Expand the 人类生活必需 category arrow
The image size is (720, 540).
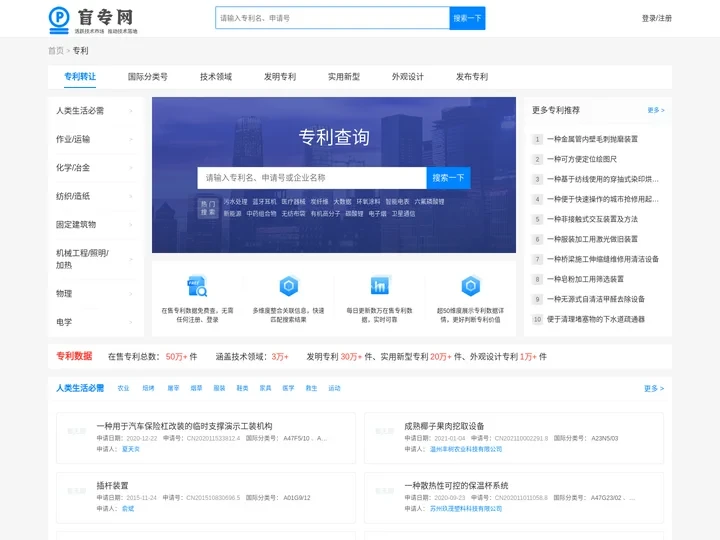coord(131,111)
